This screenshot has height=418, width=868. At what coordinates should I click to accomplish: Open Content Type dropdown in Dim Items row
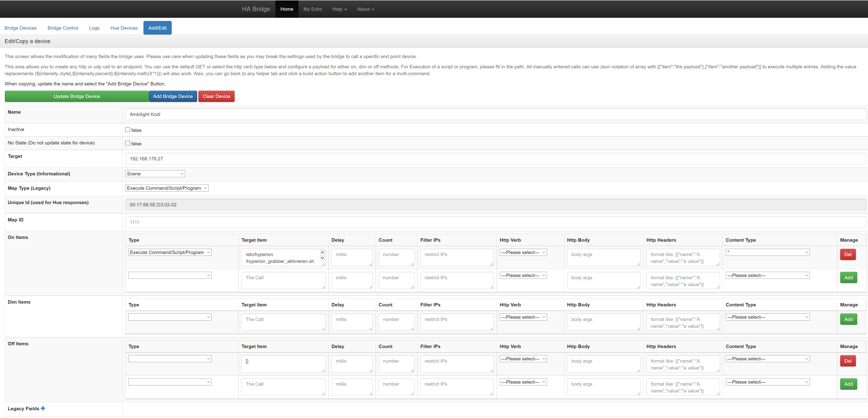click(x=767, y=317)
